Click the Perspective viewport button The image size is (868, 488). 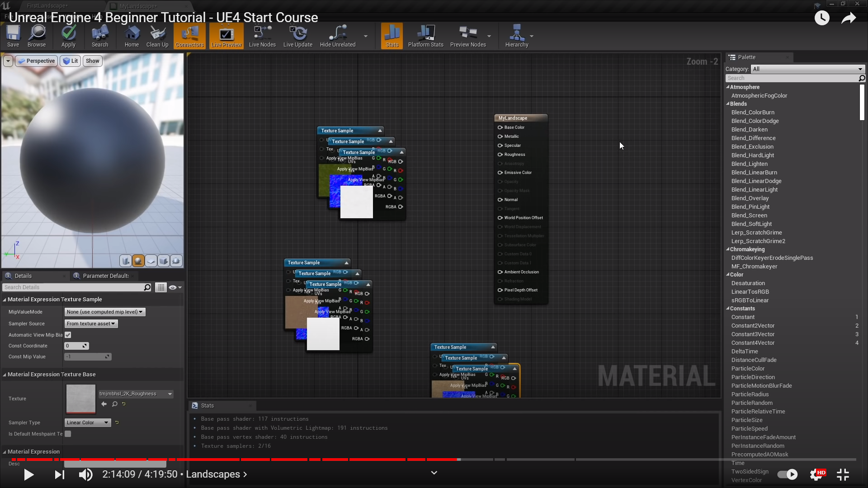click(x=37, y=61)
